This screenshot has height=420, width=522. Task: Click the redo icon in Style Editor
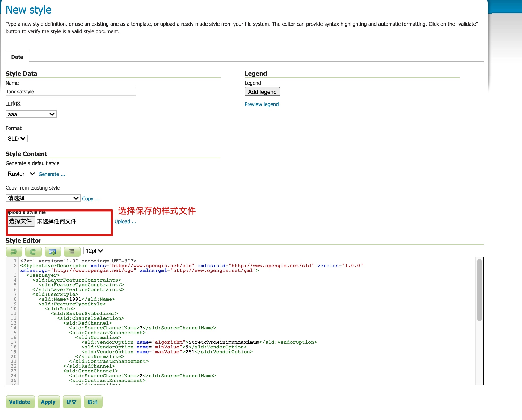coord(33,251)
